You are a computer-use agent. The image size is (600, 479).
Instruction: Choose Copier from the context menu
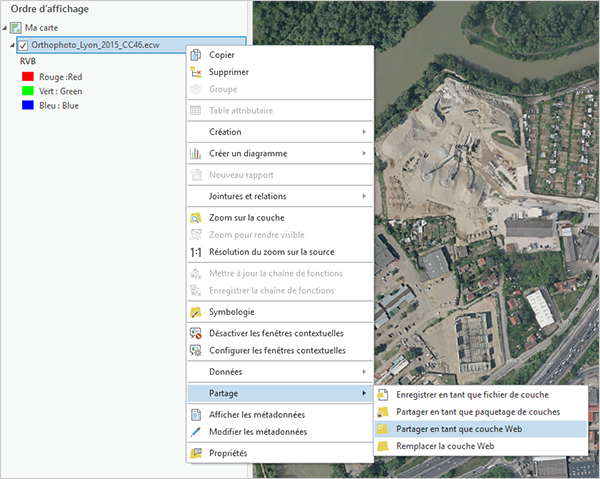280,55
